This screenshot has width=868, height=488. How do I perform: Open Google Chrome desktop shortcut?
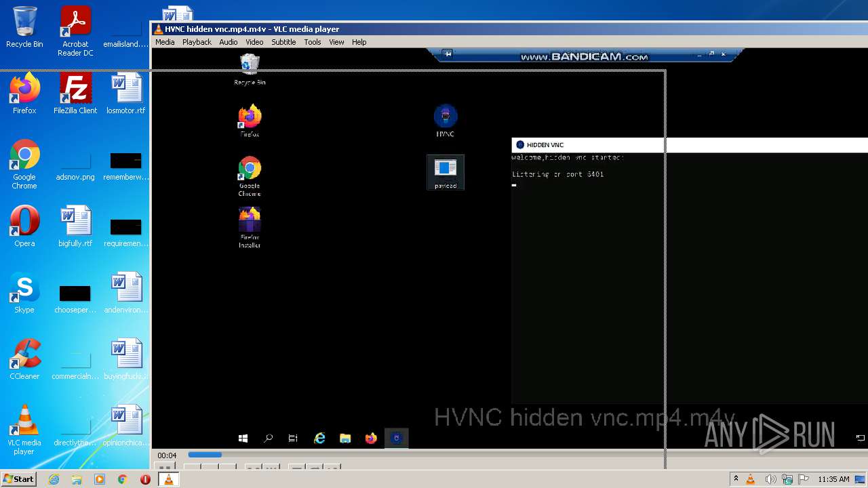click(x=24, y=164)
